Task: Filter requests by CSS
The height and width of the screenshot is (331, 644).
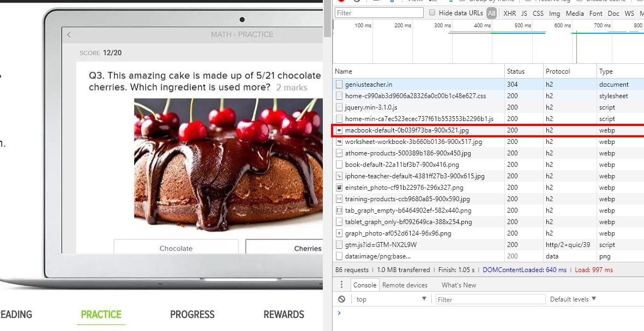Action: tap(538, 13)
